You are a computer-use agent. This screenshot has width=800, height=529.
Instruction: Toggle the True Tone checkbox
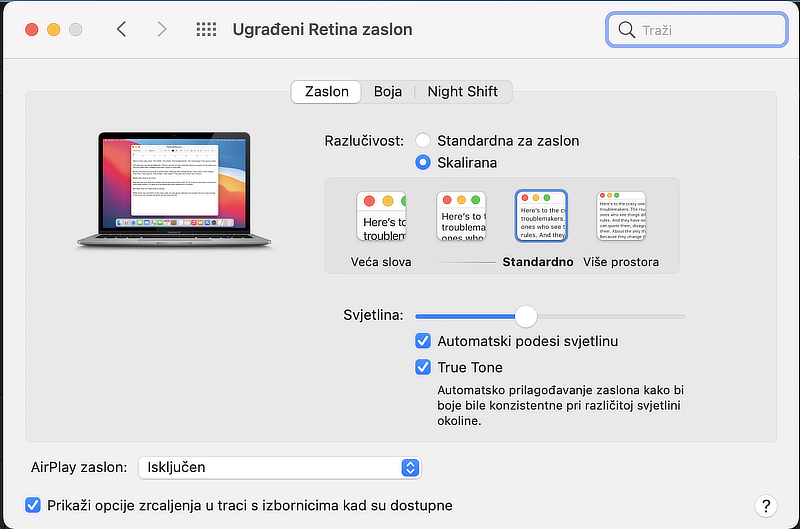pos(423,367)
